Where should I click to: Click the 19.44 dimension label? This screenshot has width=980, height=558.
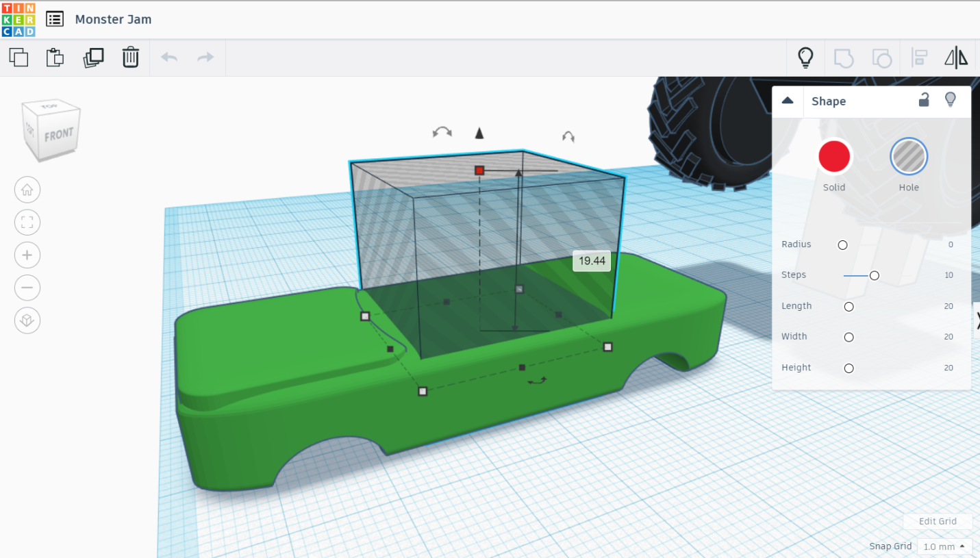592,261
